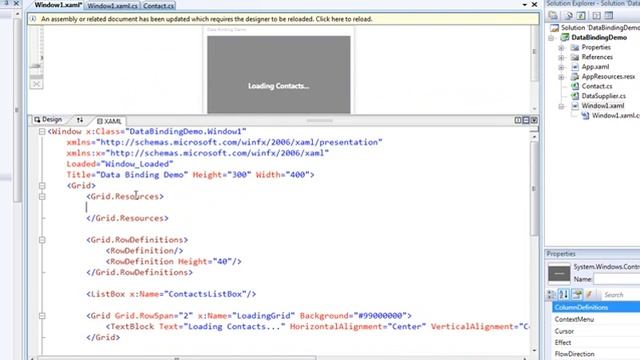Viewport: 640px width, 360px height.
Task: Click the Name field in Properties
Action: [616, 279]
